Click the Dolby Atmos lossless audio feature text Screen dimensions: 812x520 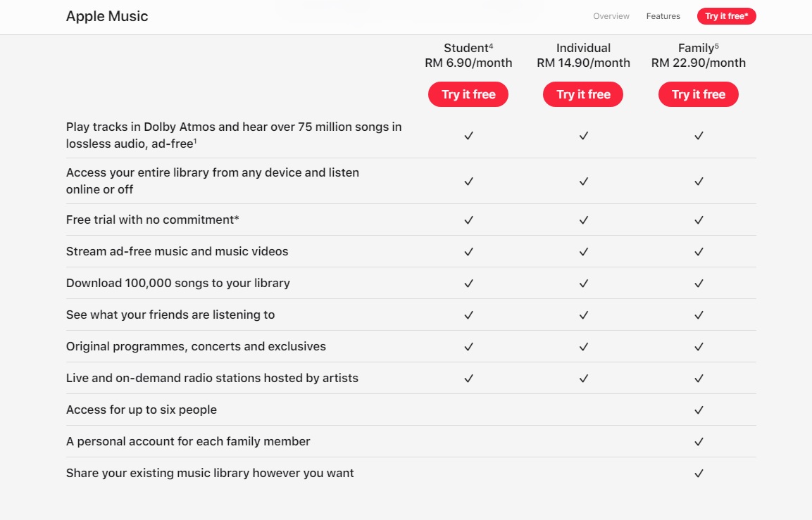coord(234,135)
